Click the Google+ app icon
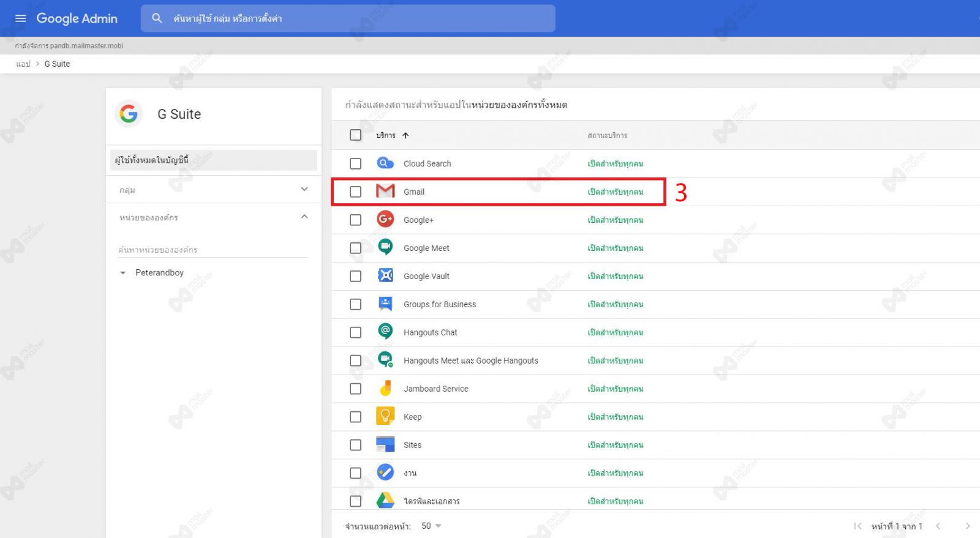980x538 pixels. 385,220
